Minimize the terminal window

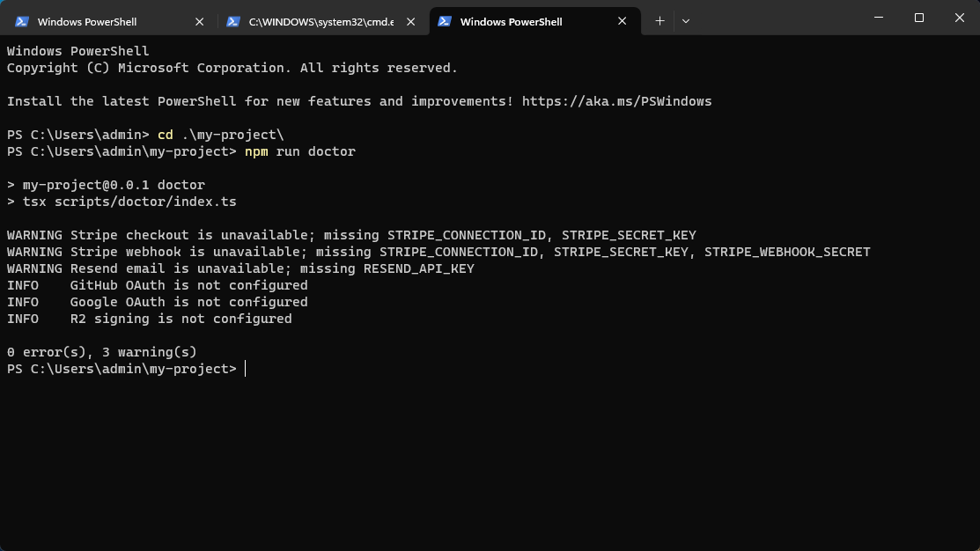tap(879, 18)
